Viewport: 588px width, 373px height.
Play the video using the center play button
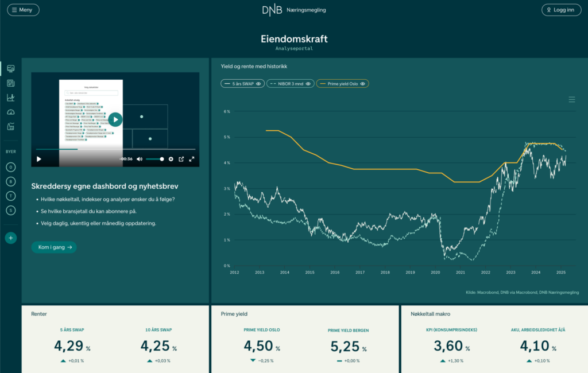tap(115, 119)
